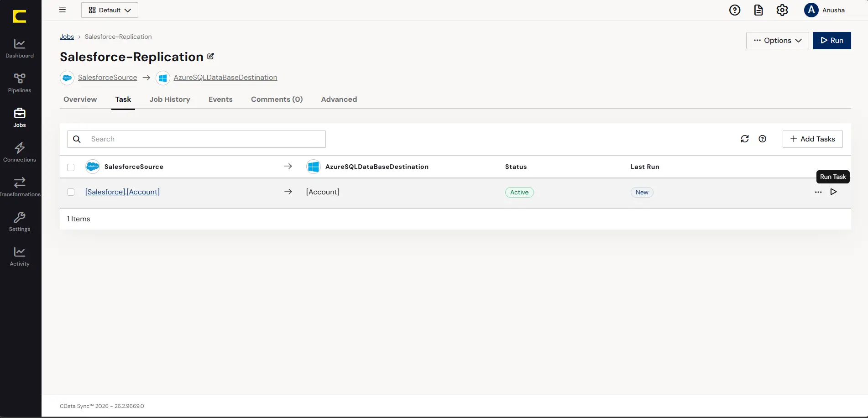Toggle the hamburger navigation menu
The image size is (868, 418).
pos(63,10)
